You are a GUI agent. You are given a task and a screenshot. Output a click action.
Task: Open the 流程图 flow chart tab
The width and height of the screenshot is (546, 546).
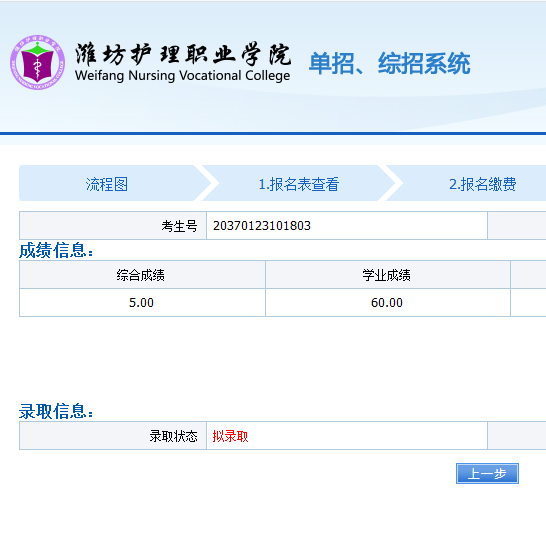[107, 184]
